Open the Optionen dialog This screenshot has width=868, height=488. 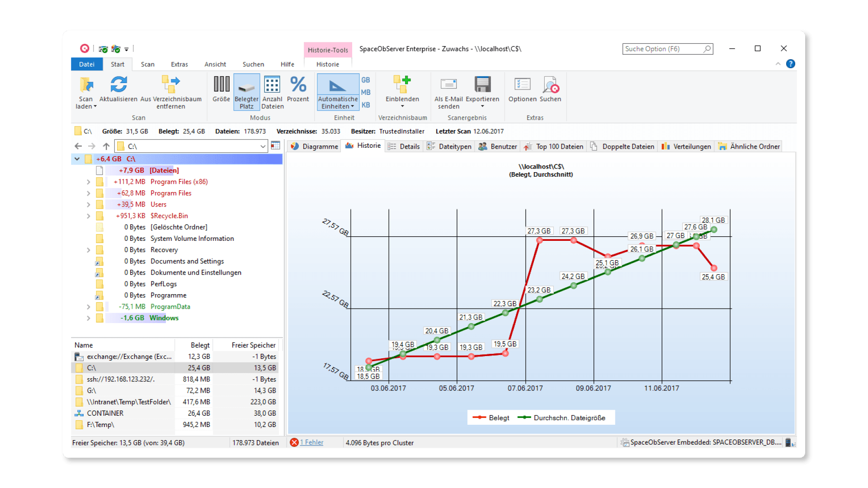(x=522, y=89)
